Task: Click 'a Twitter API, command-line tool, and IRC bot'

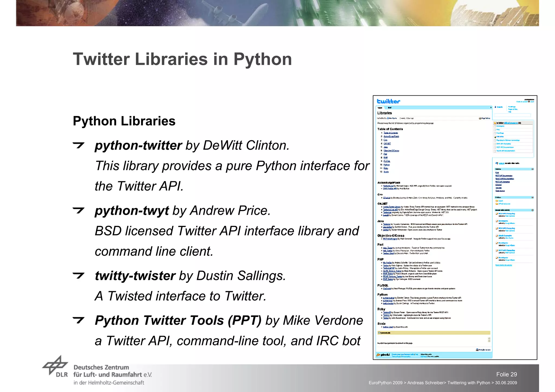Action: tap(228, 341)
